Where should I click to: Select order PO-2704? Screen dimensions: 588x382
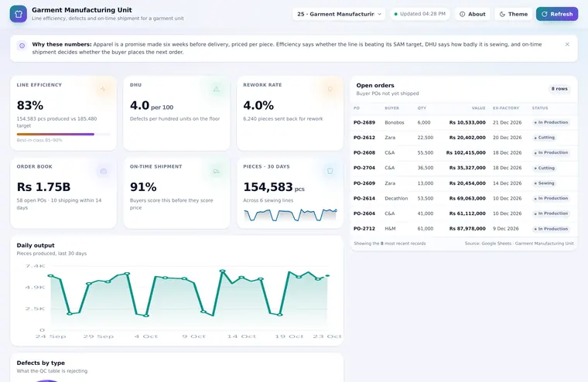(x=464, y=168)
